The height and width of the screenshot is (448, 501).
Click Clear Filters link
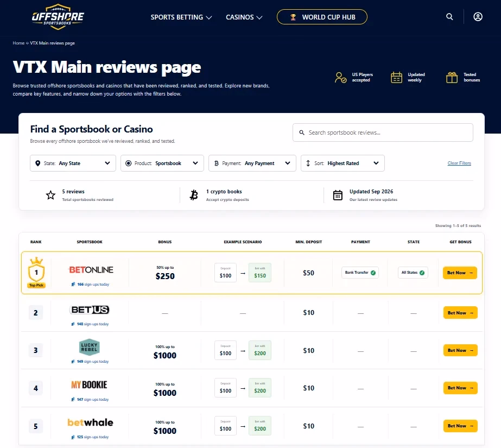(x=459, y=163)
